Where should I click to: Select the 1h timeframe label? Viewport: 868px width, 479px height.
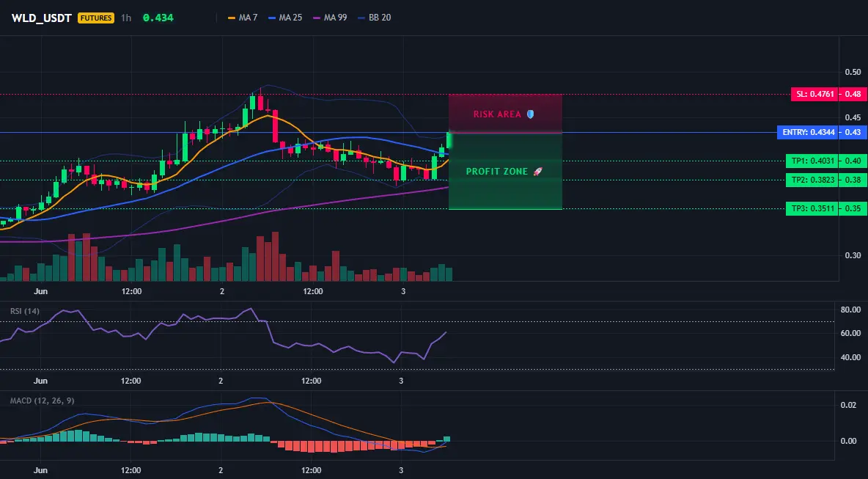pyautogui.click(x=126, y=18)
